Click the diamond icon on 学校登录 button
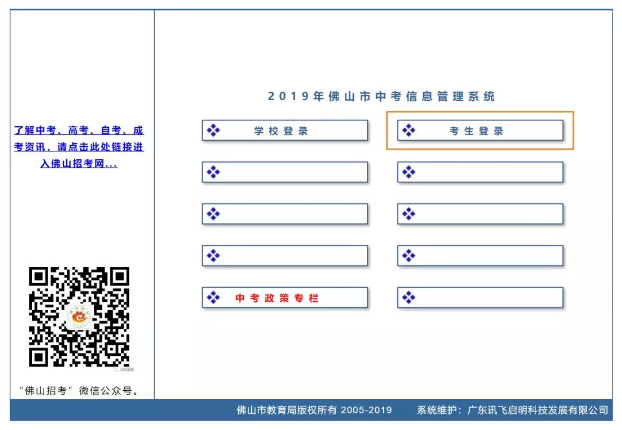 [212, 131]
